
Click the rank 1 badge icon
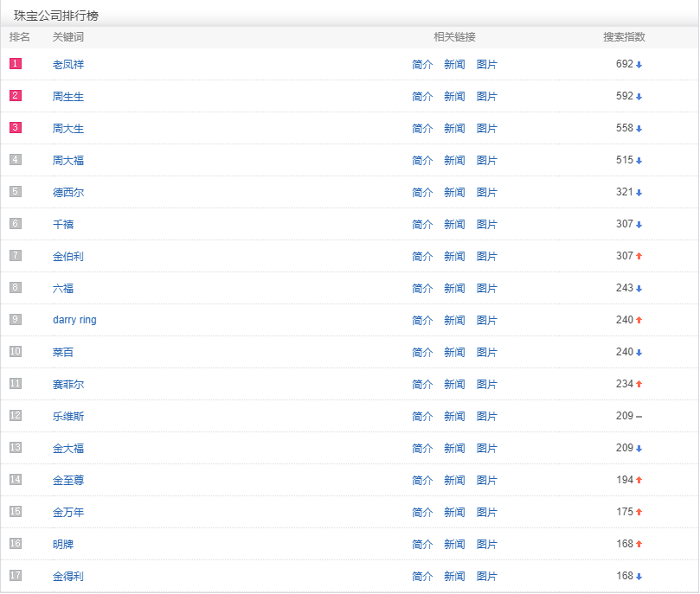pyautogui.click(x=16, y=64)
